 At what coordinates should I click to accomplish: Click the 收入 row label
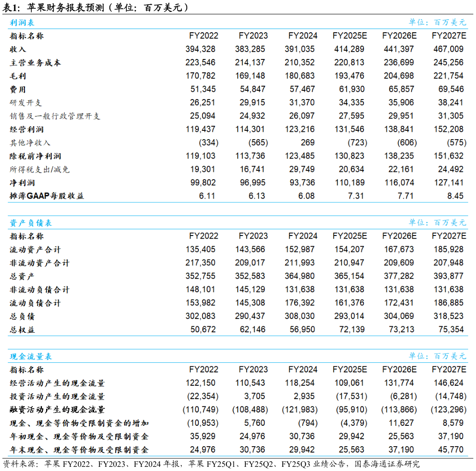click(x=18, y=49)
